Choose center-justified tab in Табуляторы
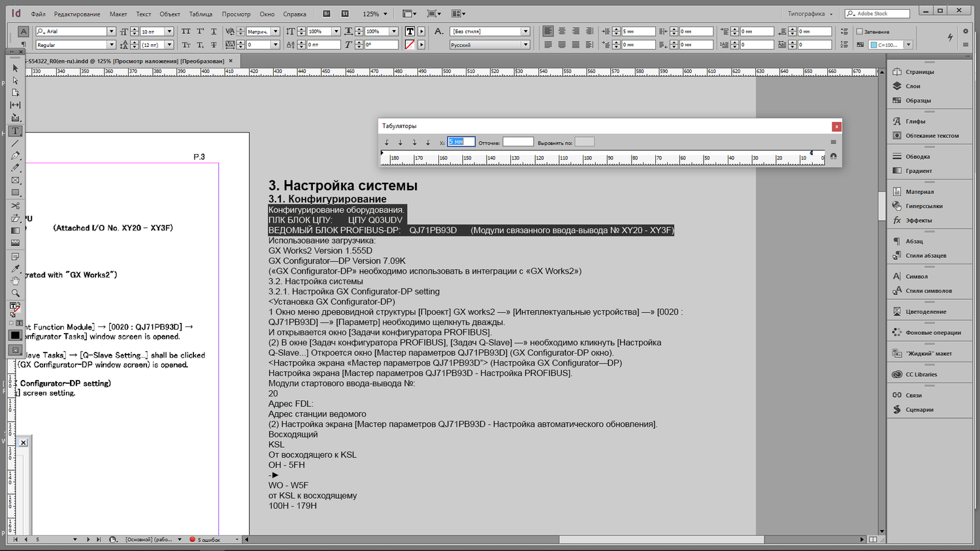The height and width of the screenshot is (551, 980). tap(400, 142)
